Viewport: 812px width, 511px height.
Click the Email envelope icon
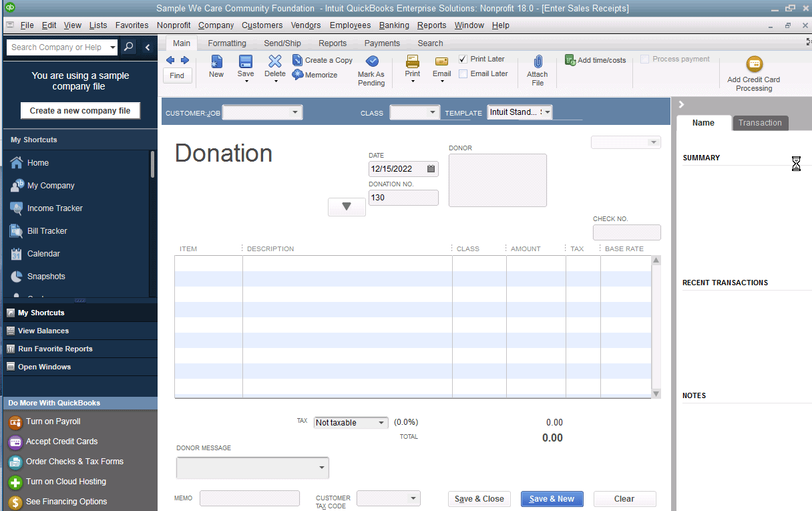[441, 61]
